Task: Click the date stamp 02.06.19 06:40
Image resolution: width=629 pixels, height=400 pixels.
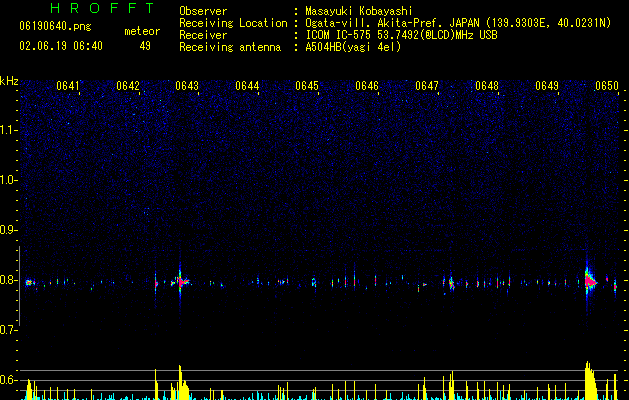Action: tap(61, 46)
